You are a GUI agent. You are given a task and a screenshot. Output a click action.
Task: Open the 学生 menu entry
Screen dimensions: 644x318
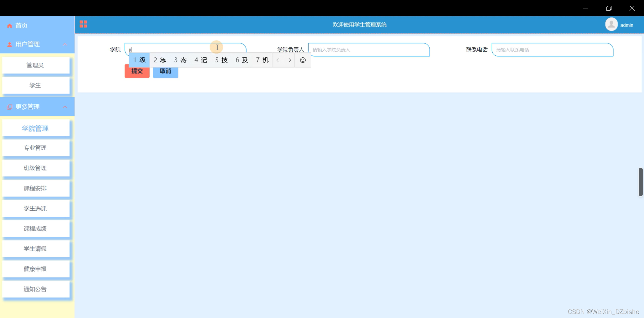[x=36, y=85]
